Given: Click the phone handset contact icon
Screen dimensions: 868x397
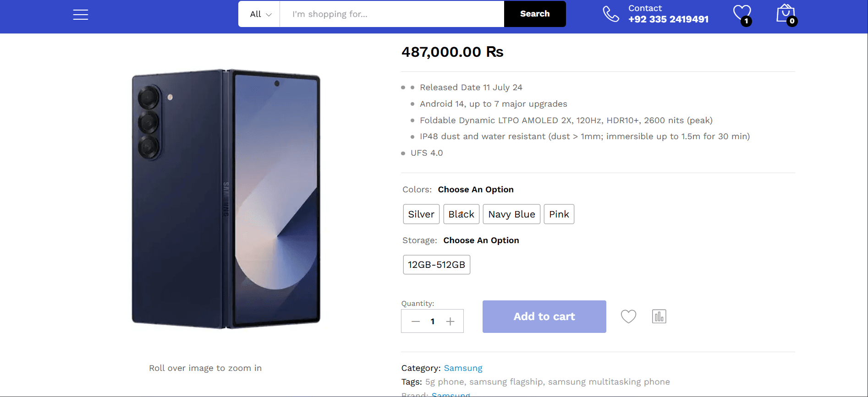Looking at the screenshot, I should (x=611, y=14).
